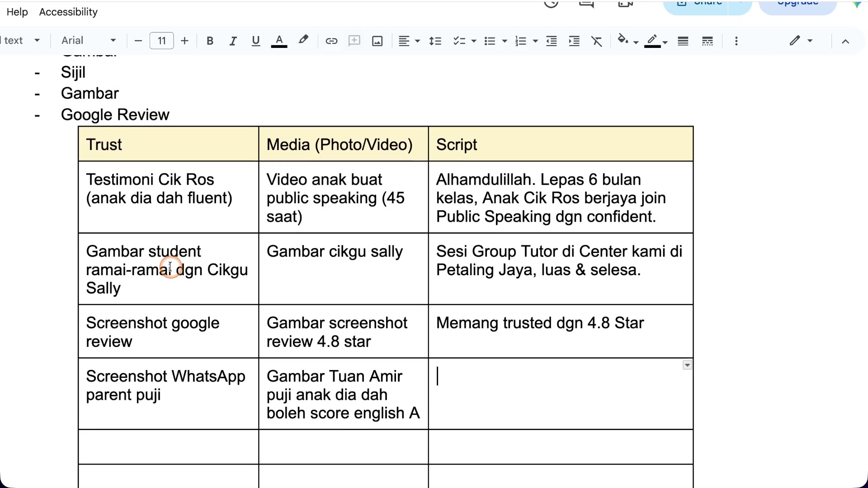The width and height of the screenshot is (868, 488).
Task: Increase indent
Action: [574, 41]
